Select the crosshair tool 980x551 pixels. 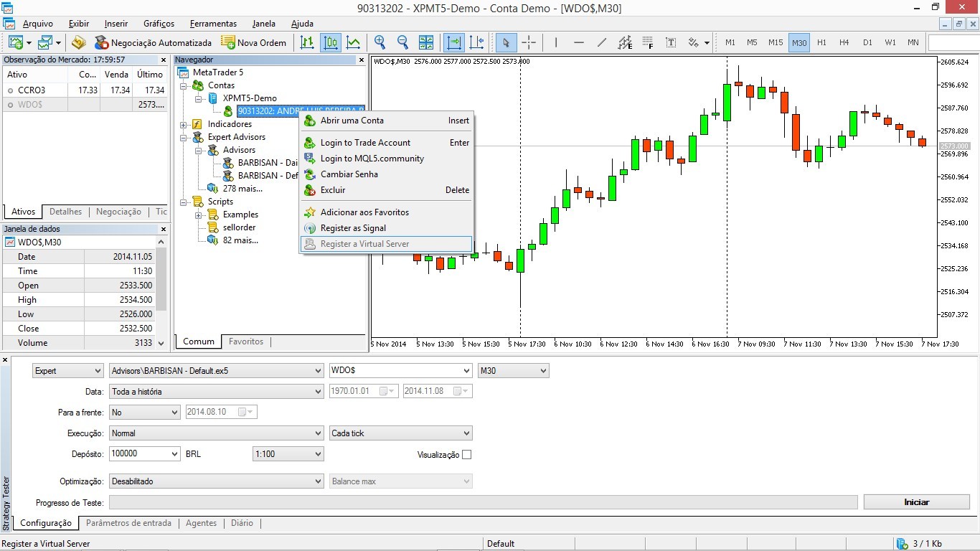pos(529,42)
